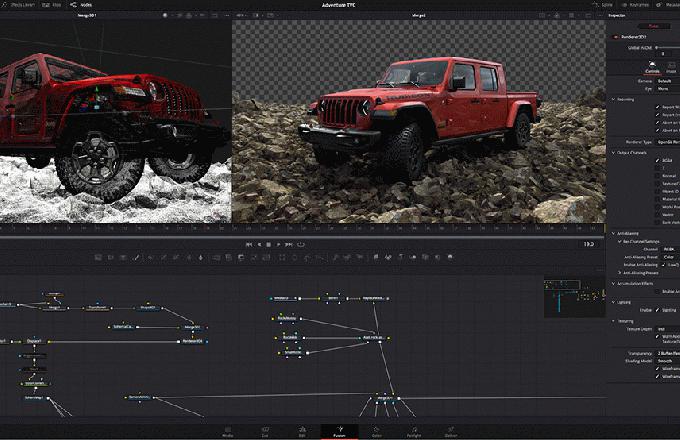Click the node graph navigator thumbnail
Image resolution: width=680 pixels, height=440 pixels.
click(573, 297)
